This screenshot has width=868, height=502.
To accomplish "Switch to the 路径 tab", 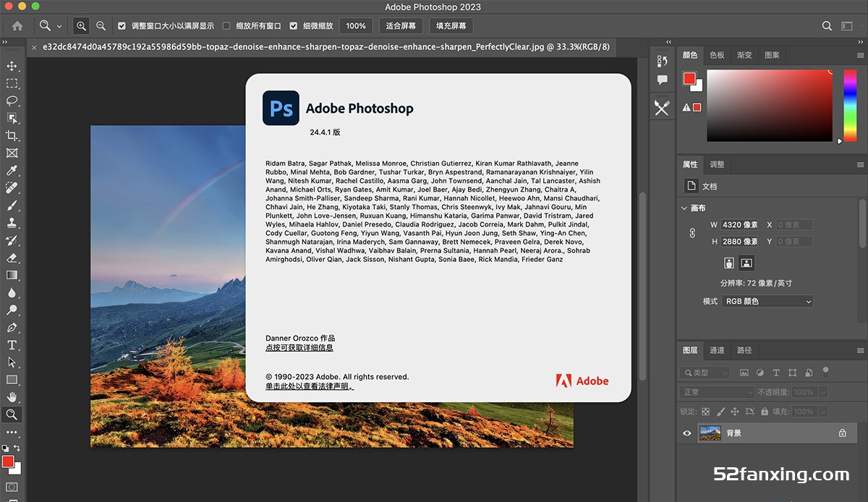I will 744,350.
